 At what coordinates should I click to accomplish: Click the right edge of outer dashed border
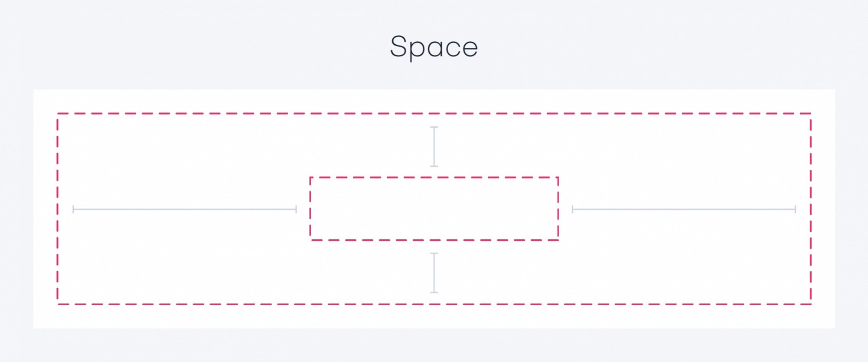point(811,209)
